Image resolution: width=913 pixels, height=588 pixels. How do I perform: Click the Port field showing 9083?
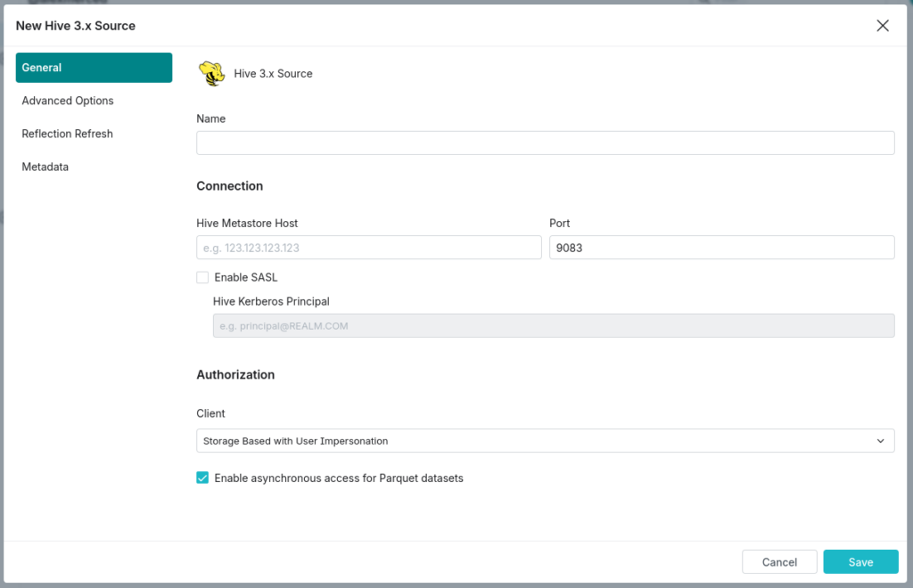tap(722, 248)
